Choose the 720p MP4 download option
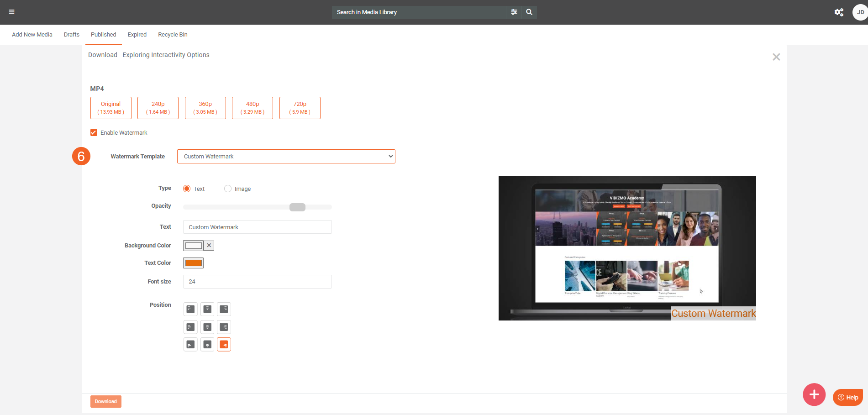 tap(300, 108)
